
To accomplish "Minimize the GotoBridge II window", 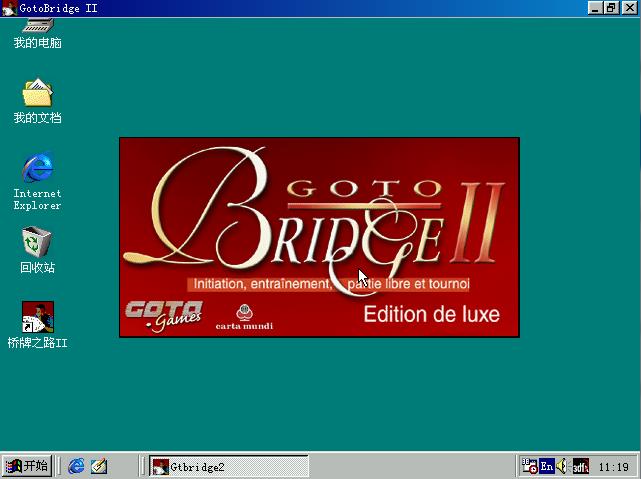I will [x=595, y=8].
